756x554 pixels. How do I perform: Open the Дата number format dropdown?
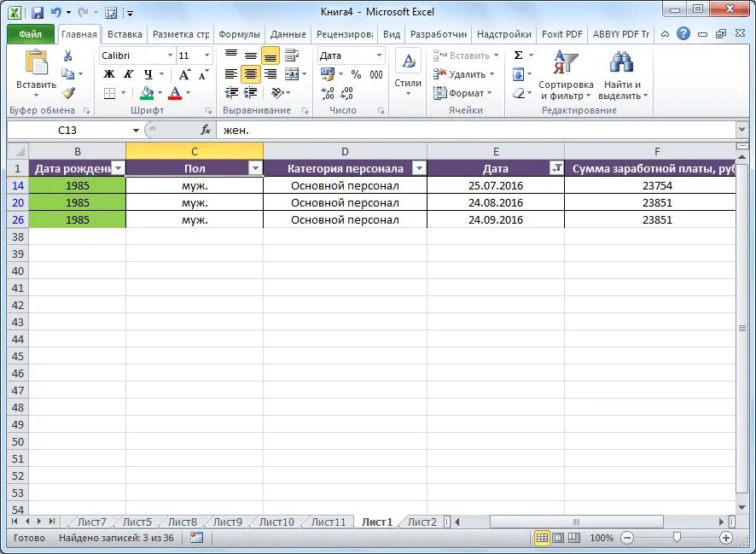coord(379,55)
